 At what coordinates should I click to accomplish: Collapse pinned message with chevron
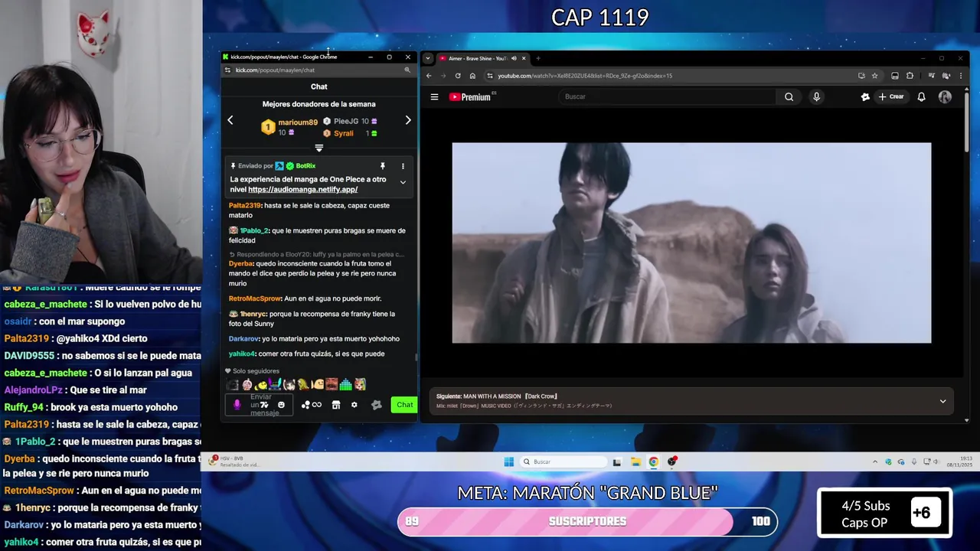[x=403, y=182]
